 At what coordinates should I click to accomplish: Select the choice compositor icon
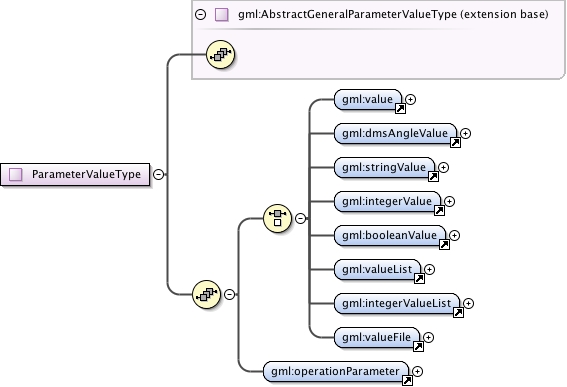click(x=277, y=218)
